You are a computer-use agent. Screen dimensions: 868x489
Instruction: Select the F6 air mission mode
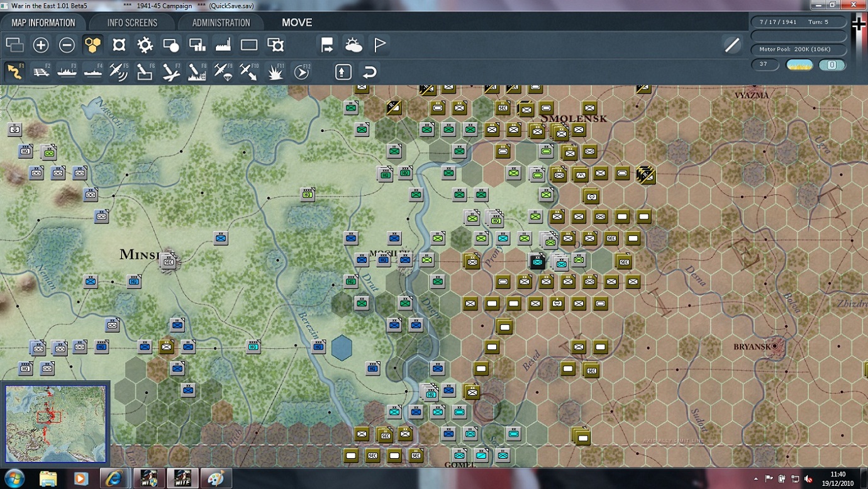(x=145, y=72)
